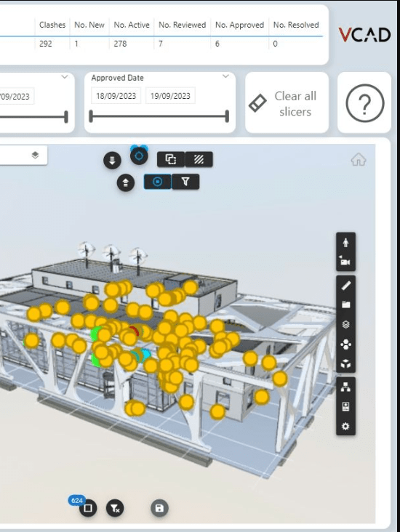Toggle the hatched section display button

pyautogui.click(x=199, y=159)
